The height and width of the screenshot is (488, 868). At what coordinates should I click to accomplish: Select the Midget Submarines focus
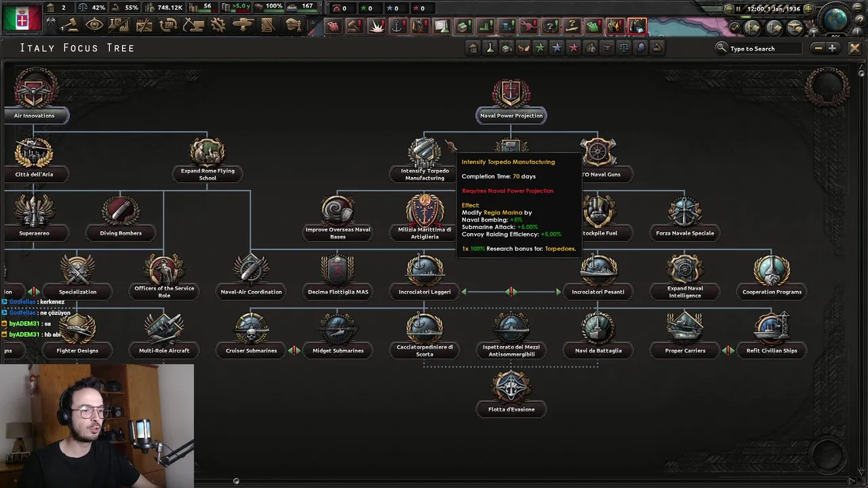coord(338,337)
